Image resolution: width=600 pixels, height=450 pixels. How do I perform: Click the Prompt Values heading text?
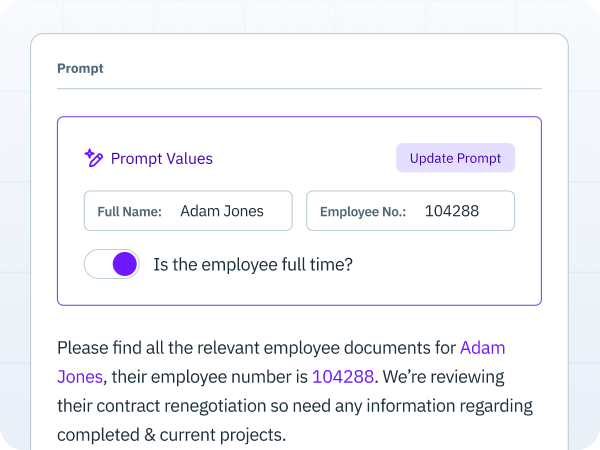[162, 158]
